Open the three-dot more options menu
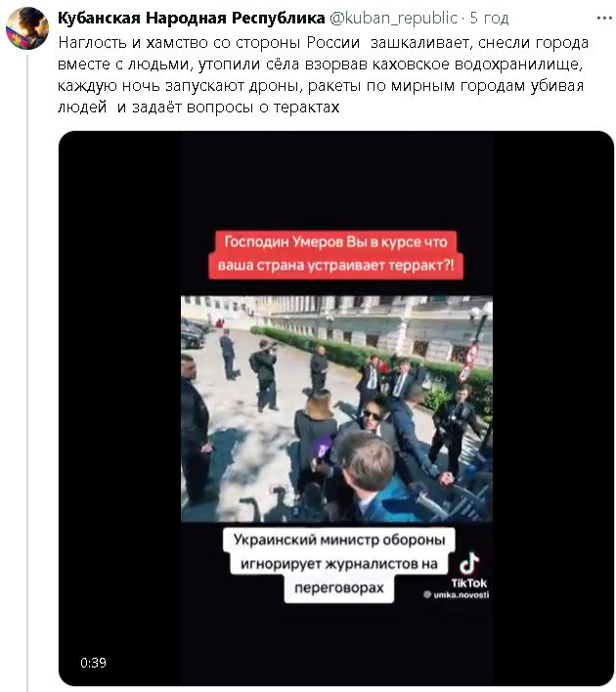Image resolution: width=616 pixels, height=692 pixels. point(604,19)
